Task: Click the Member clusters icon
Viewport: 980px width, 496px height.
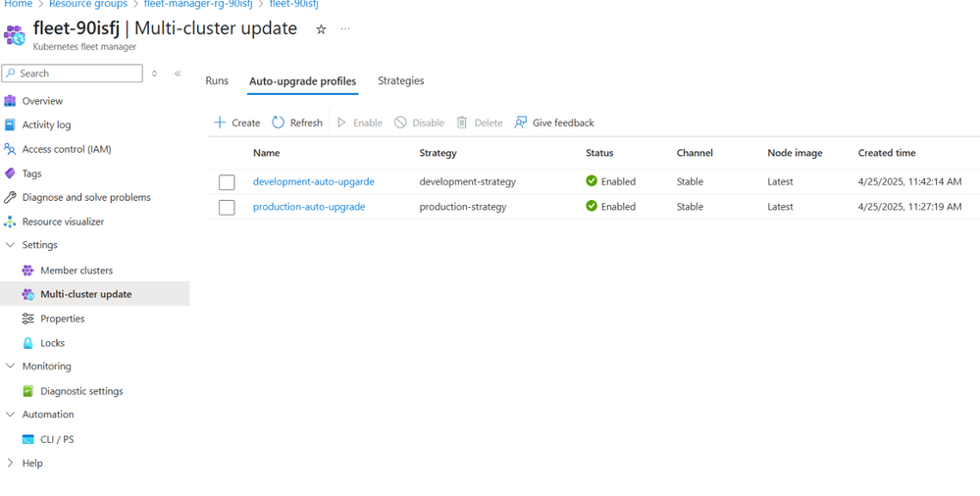Action: pos(27,271)
